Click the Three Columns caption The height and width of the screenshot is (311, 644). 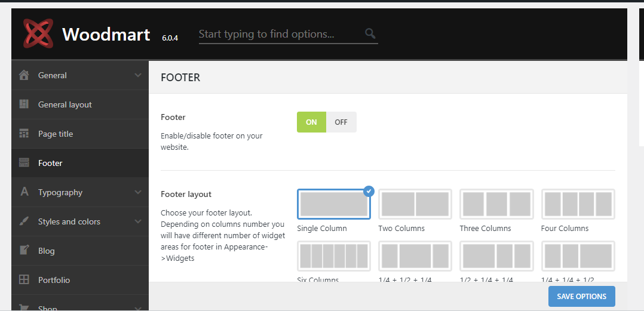click(x=485, y=229)
